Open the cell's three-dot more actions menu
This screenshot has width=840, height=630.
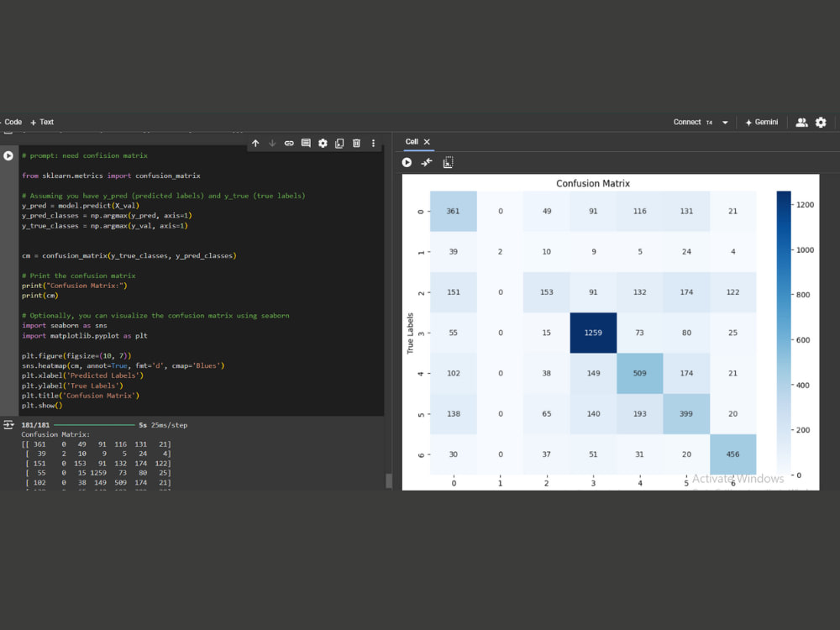pyautogui.click(x=374, y=143)
